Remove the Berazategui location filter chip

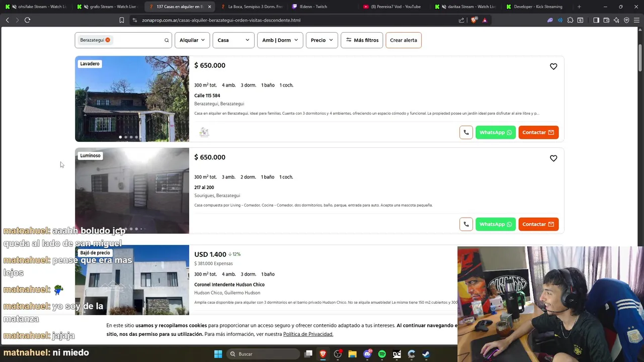[x=108, y=40]
